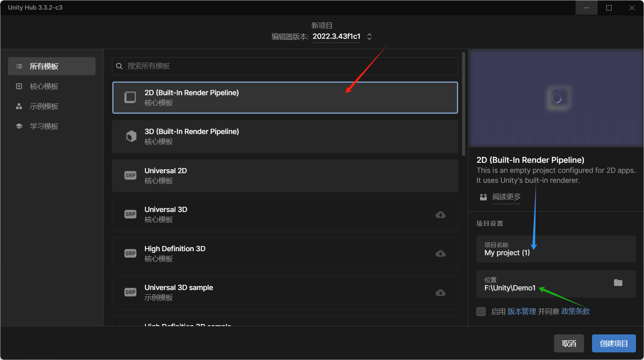This screenshot has width=644, height=360.
Task: Edit the 项目名称 field
Action: 556,249
